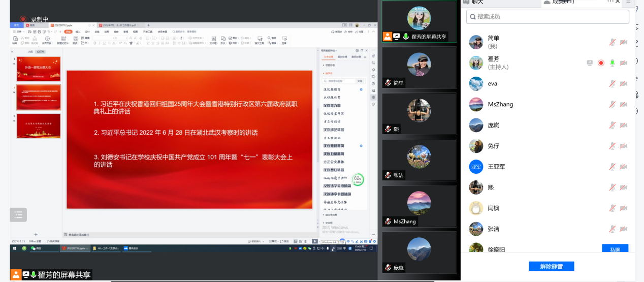Select the first slide thumbnail 外语一部党全部大会
The image size is (644, 282).
click(x=39, y=69)
